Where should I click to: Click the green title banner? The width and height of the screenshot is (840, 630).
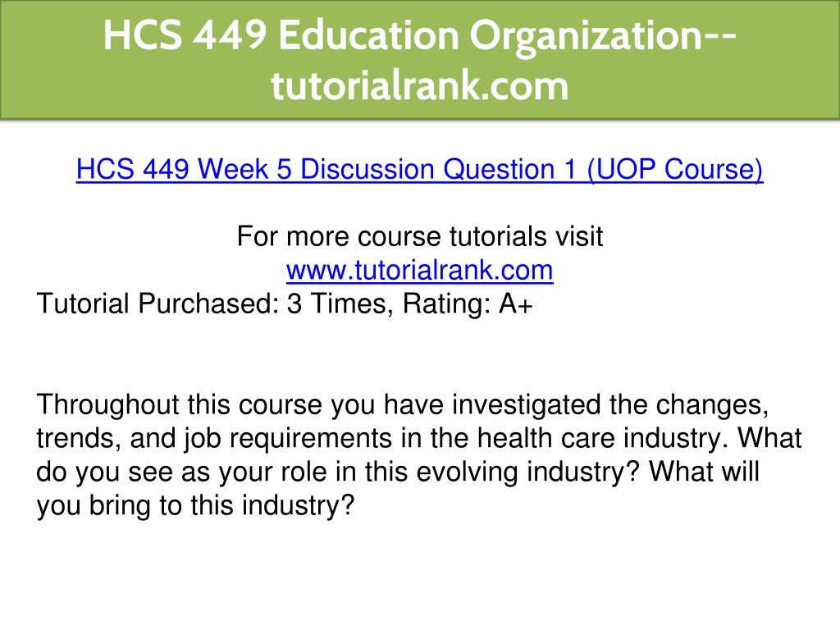(420, 59)
